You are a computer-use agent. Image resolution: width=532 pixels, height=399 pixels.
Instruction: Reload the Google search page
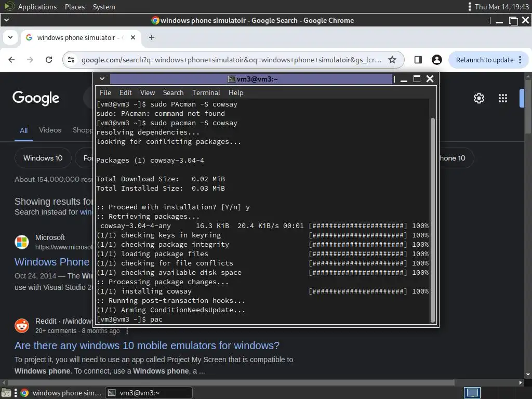click(x=49, y=60)
